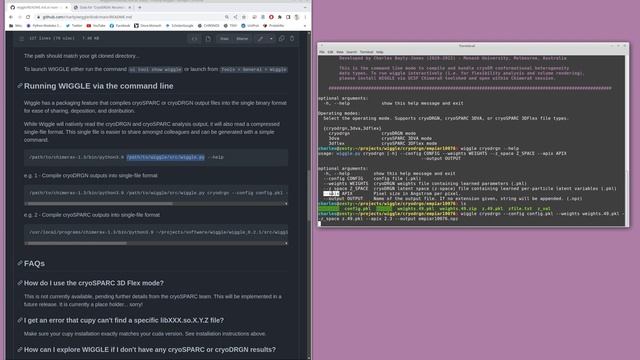Screen dimensions: 640x360
Task: Open the Facebook bookmark
Action: (120, 26)
